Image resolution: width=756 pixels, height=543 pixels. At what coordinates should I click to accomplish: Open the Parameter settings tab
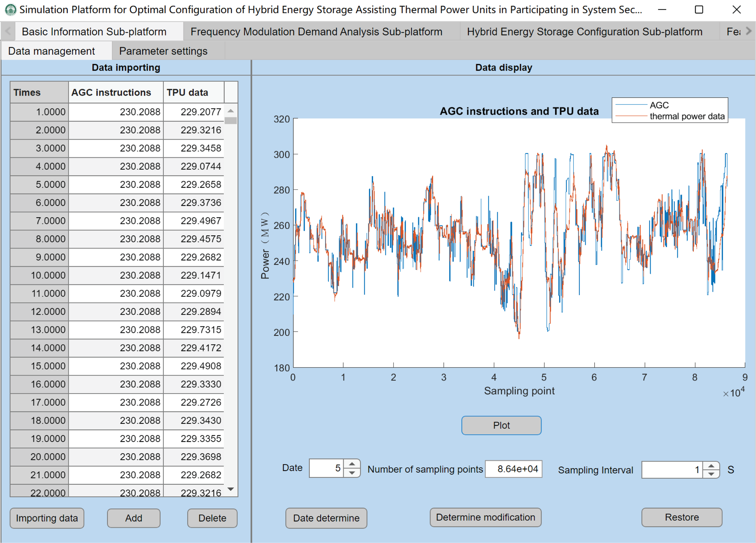(163, 51)
